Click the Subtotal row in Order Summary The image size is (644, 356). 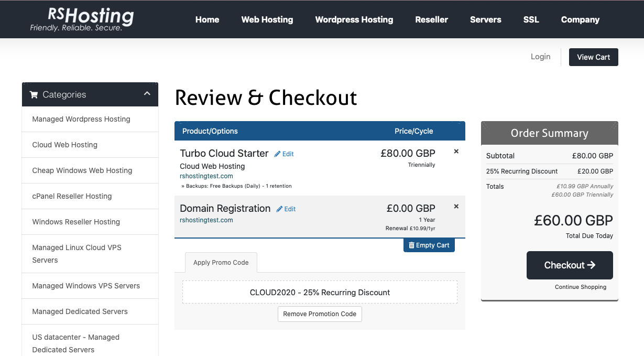pyautogui.click(x=550, y=156)
